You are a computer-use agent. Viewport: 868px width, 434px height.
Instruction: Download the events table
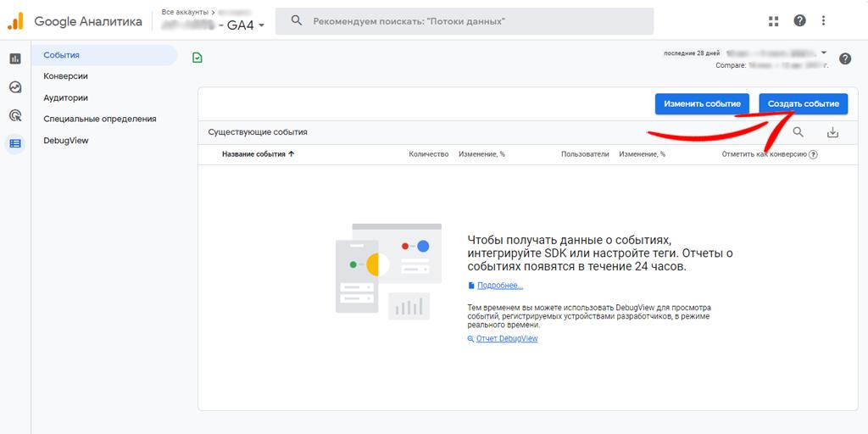coord(832,132)
